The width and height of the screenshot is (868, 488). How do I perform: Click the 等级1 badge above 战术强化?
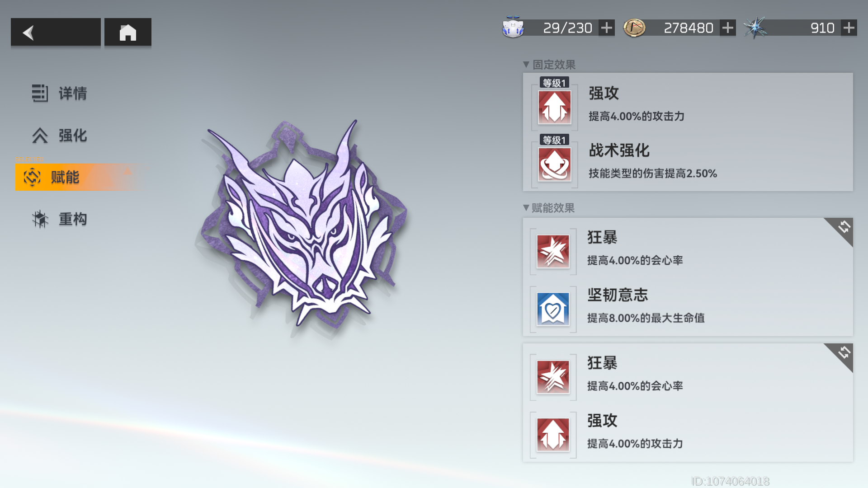[x=554, y=140]
